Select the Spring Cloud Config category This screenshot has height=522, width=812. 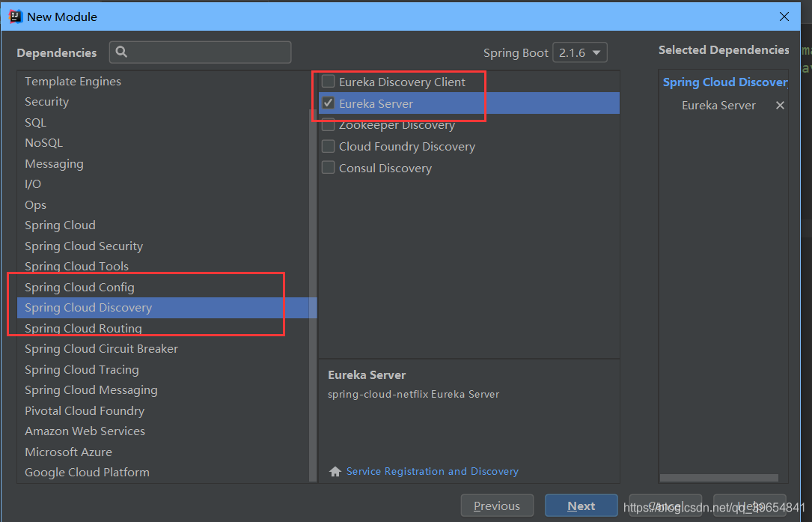(79, 288)
